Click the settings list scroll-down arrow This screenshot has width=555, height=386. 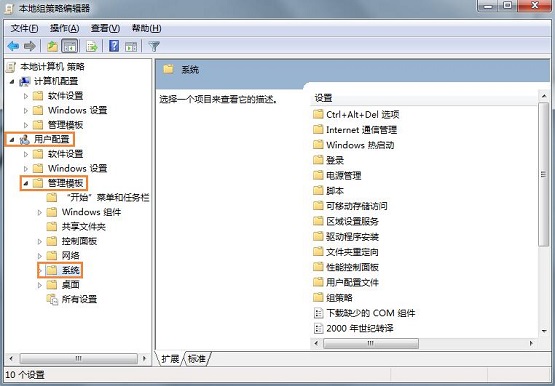point(544,331)
